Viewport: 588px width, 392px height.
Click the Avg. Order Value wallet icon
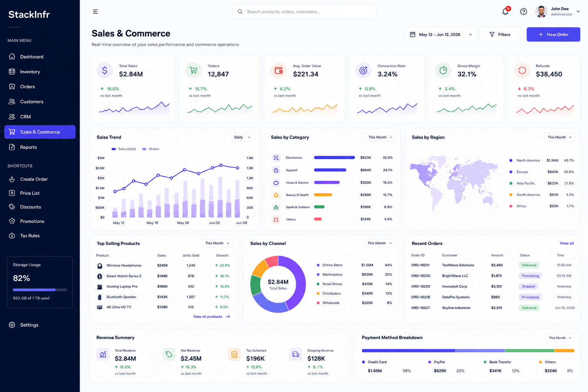tap(278, 70)
